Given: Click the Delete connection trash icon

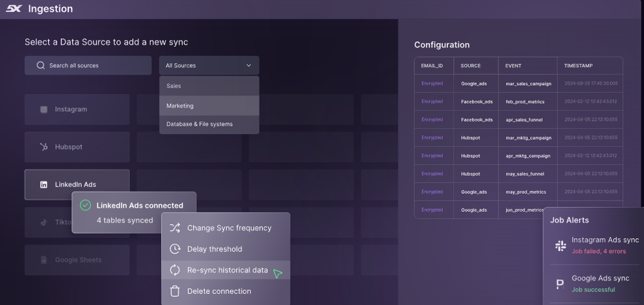Looking at the screenshot, I should [x=175, y=291].
